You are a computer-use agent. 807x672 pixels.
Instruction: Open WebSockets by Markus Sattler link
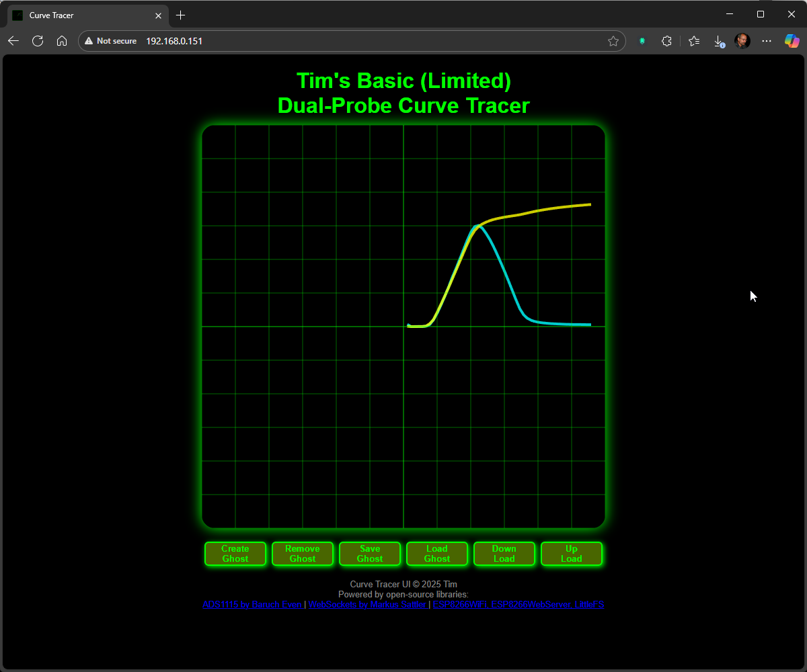[x=367, y=604]
